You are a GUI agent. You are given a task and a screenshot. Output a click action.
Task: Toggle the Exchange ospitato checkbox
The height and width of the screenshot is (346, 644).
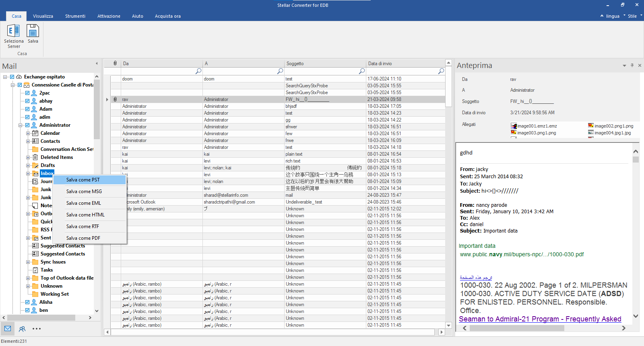[12, 77]
